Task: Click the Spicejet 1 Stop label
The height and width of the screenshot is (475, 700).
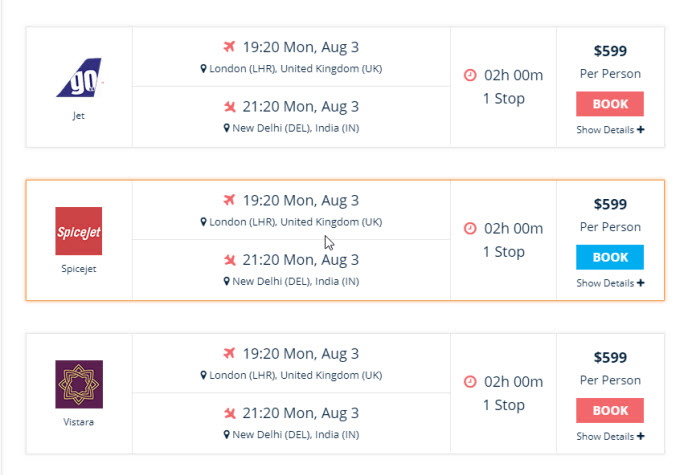Action: coord(503,252)
